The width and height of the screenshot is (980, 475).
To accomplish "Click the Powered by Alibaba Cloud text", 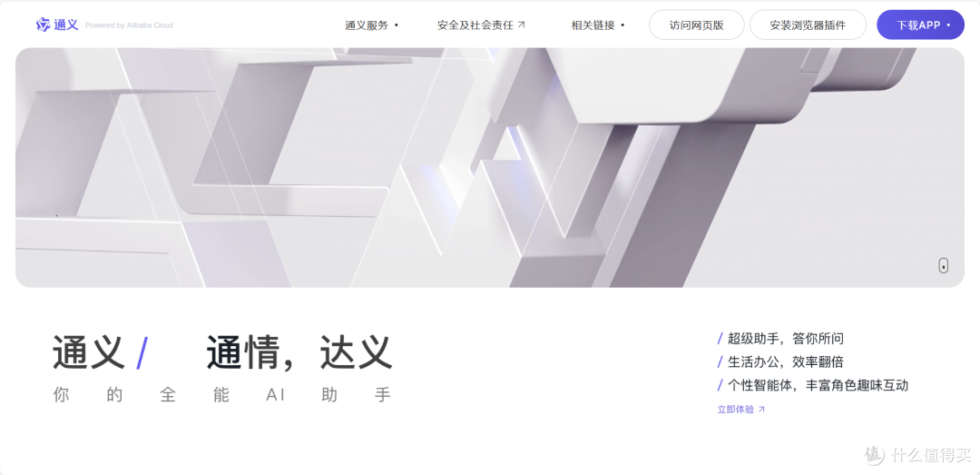I will pos(129,25).
